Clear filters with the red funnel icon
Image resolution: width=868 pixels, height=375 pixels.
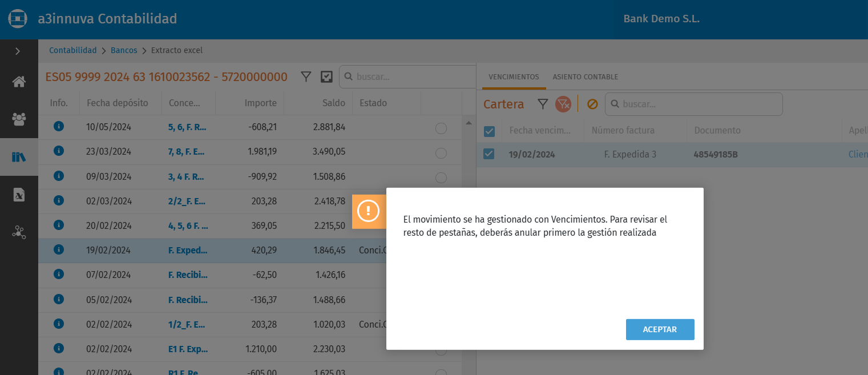(563, 104)
